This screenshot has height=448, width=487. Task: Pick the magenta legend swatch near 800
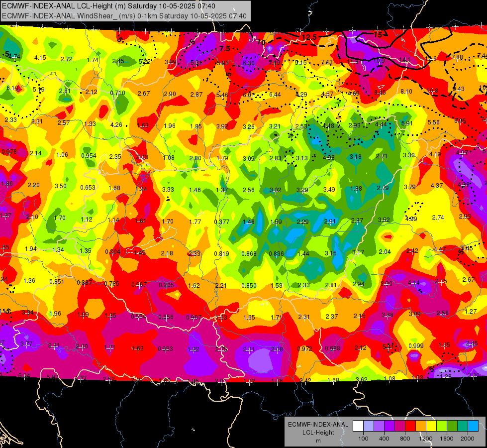tap(400, 426)
